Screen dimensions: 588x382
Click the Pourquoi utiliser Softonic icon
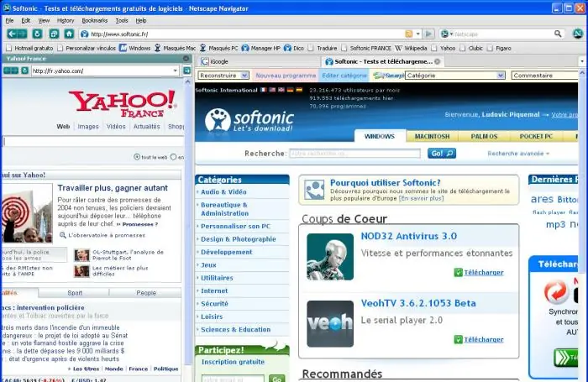click(314, 190)
